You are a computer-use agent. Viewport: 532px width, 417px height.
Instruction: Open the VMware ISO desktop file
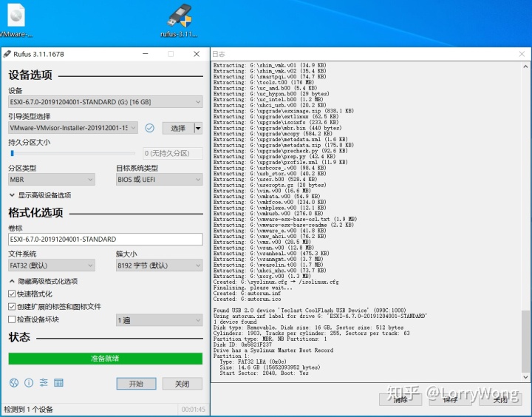(x=16, y=20)
